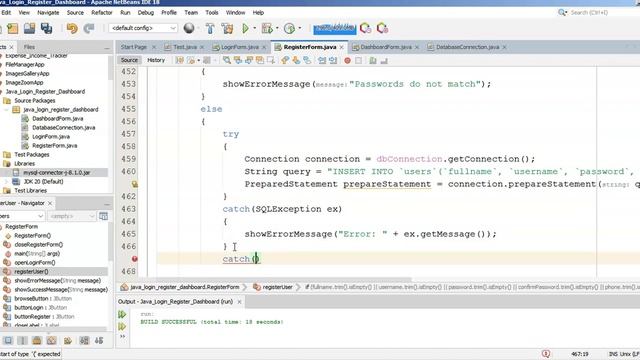Viewport: 640px width, 360px height.
Task: Switch to the LoginForm.java tab
Action: (240, 47)
